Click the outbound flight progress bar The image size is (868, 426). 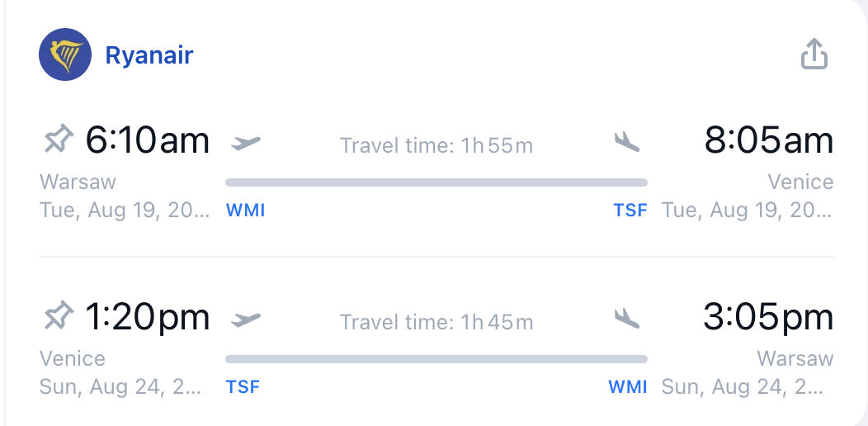click(436, 182)
